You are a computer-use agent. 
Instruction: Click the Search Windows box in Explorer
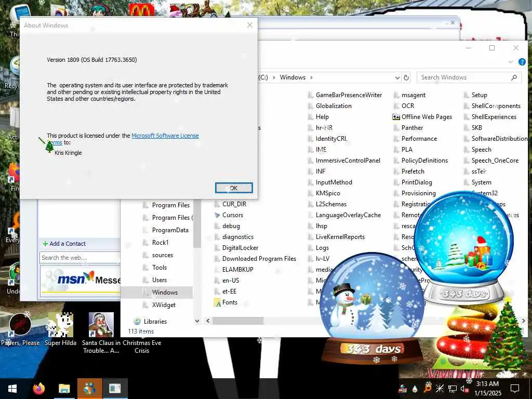pos(469,77)
